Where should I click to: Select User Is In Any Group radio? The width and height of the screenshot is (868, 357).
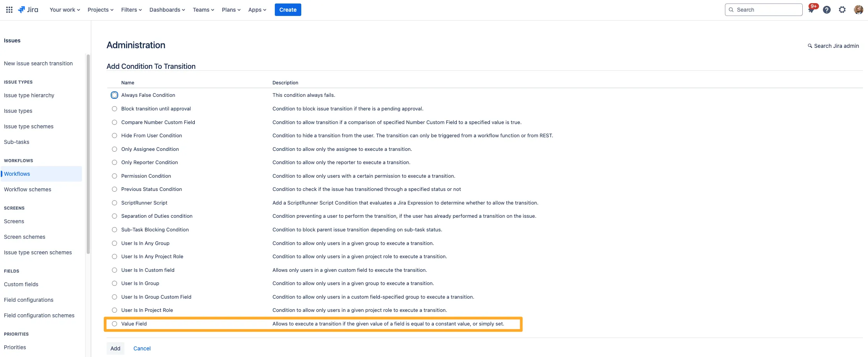pyautogui.click(x=114, y=243)
